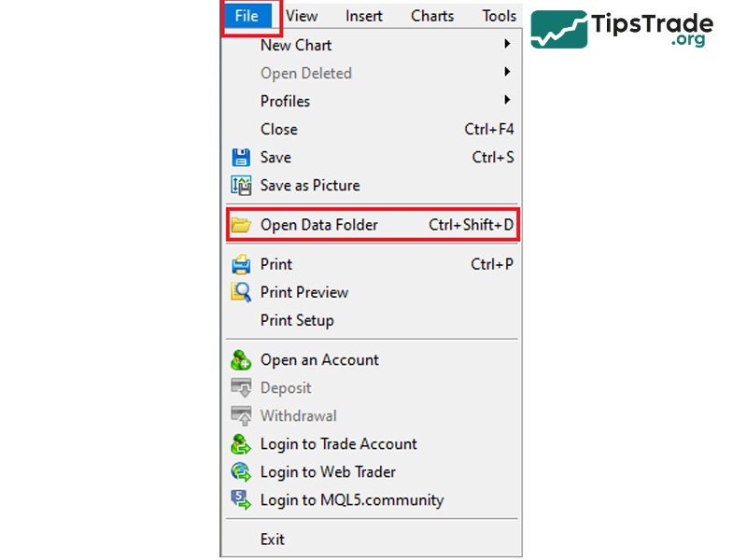Click the floppy disk Save icon

[241, 158]
